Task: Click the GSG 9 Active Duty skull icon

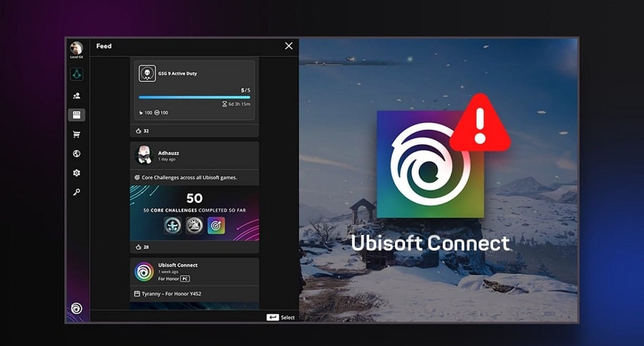Action: point(147,73)
